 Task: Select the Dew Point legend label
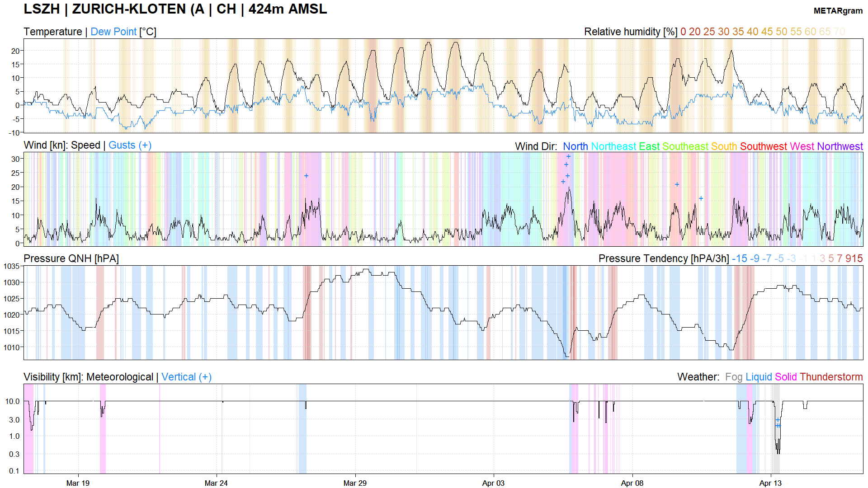(x=113, y=32)
